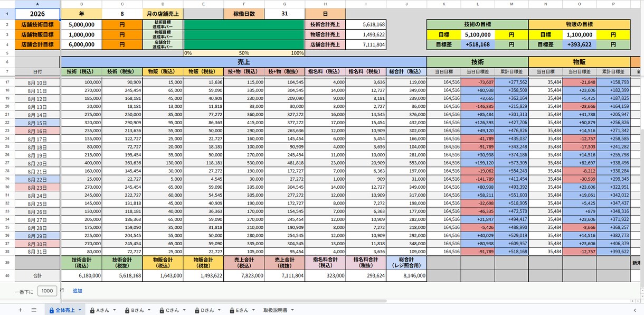
Task: Open the Aさん tab dropdown arrow
Action: pos(115,310)
